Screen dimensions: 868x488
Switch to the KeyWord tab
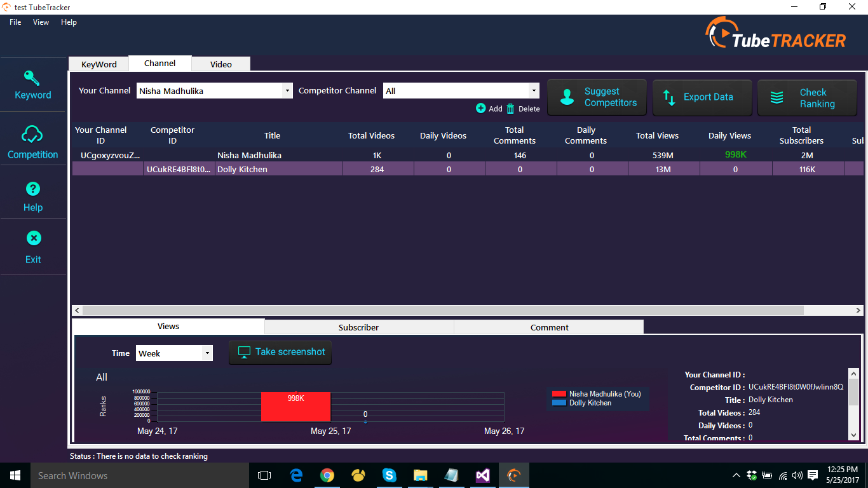pos(99,64)
